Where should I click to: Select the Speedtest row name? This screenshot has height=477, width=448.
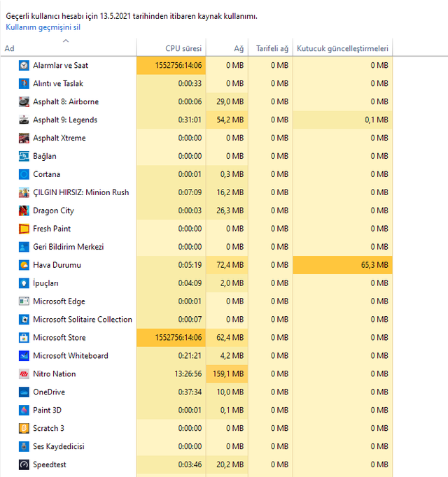tap(50, 464)
